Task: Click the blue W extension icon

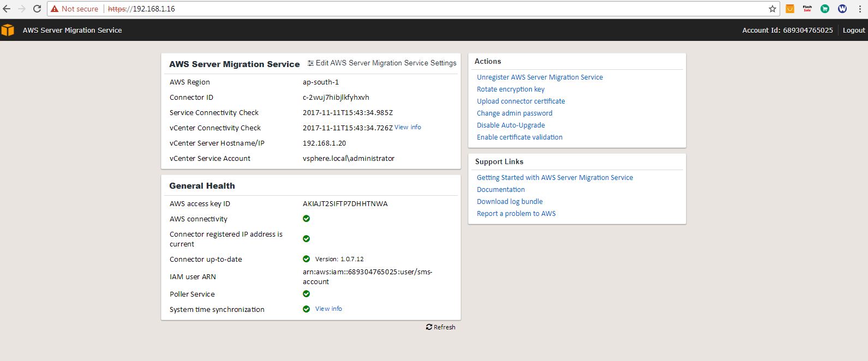Action: tap(842, 9)
